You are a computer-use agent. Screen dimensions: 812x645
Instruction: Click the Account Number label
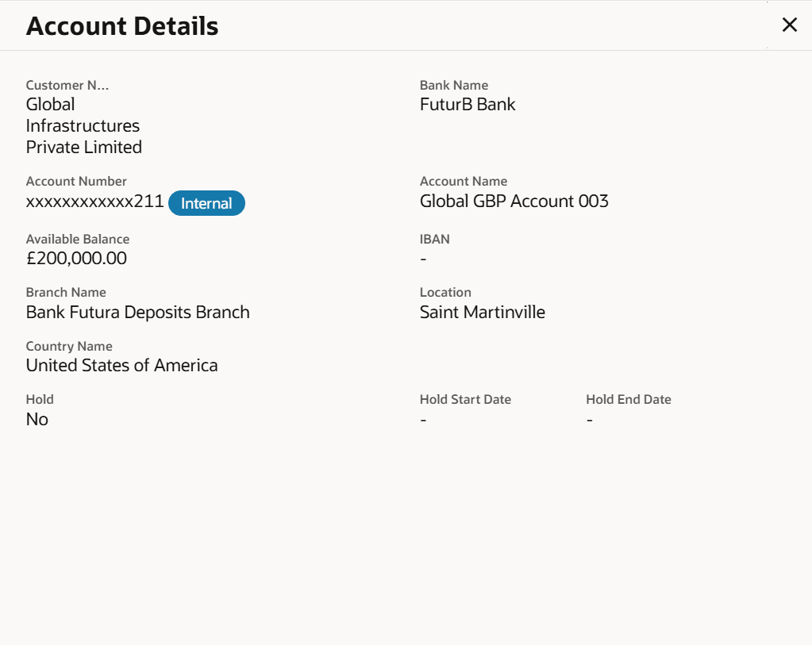pyautogui.click(x=76, y=182)
